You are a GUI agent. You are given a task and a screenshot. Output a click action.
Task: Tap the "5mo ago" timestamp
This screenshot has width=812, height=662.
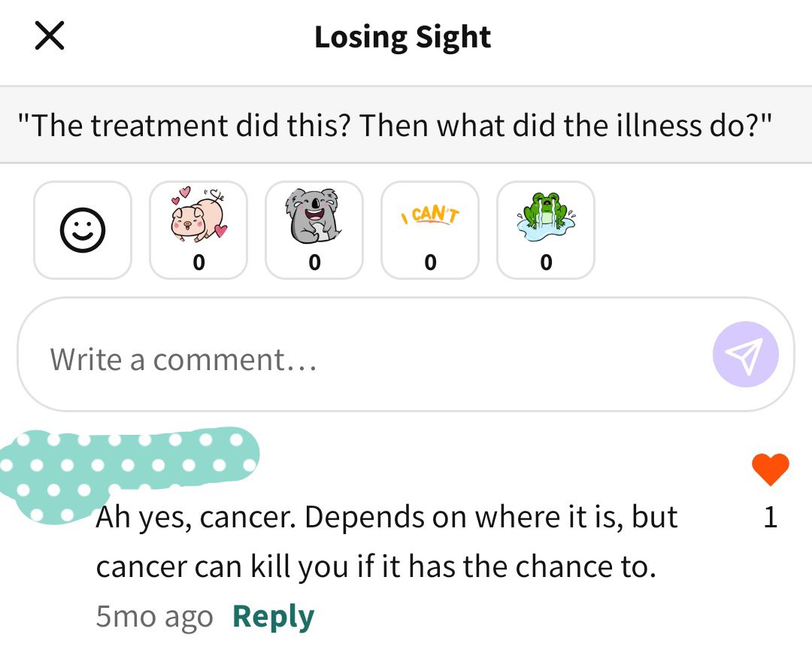[154, 616]
